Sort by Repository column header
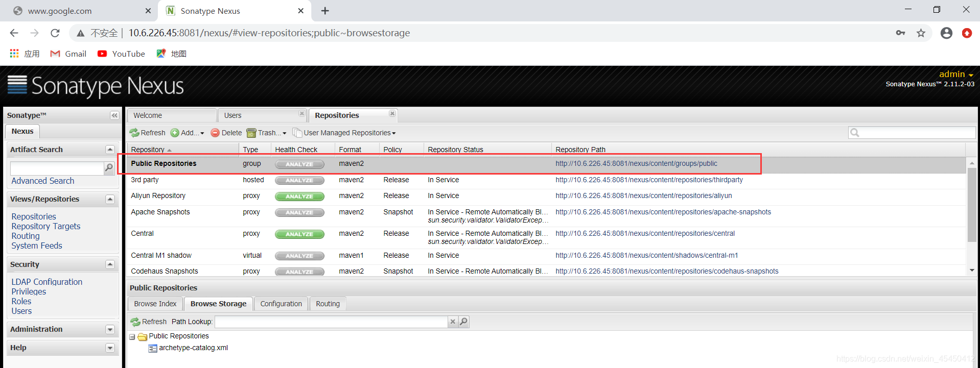980x368 pixels. [x=183, y=150]
